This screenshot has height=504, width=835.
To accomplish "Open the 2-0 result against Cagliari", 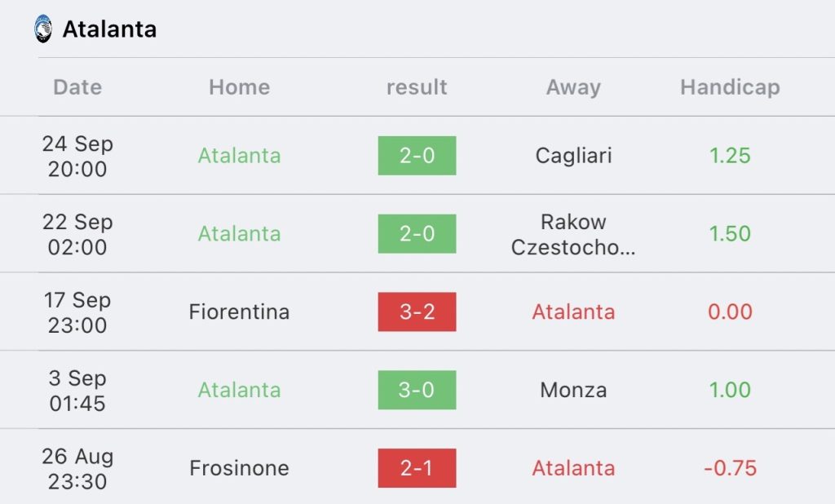I will [417, 156].
